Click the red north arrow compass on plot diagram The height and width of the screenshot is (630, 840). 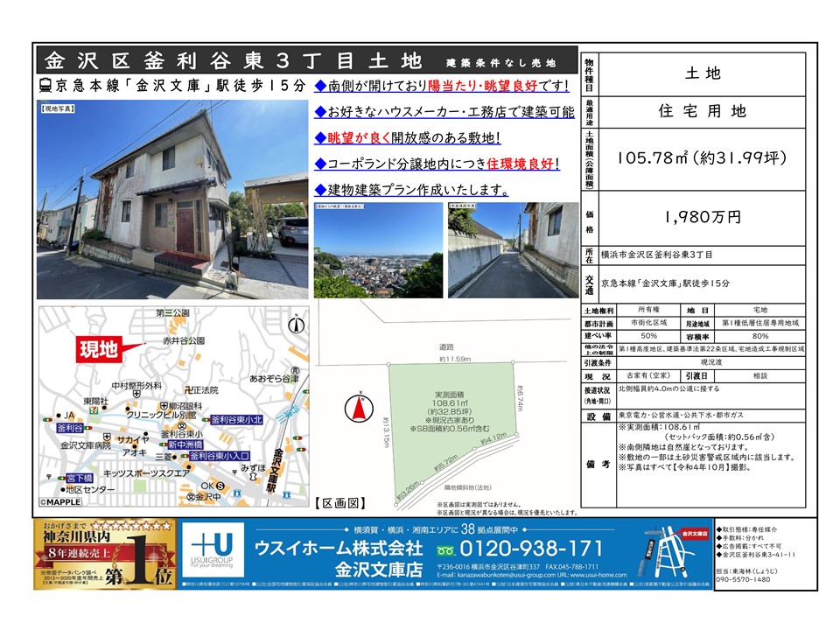[357, 409]
